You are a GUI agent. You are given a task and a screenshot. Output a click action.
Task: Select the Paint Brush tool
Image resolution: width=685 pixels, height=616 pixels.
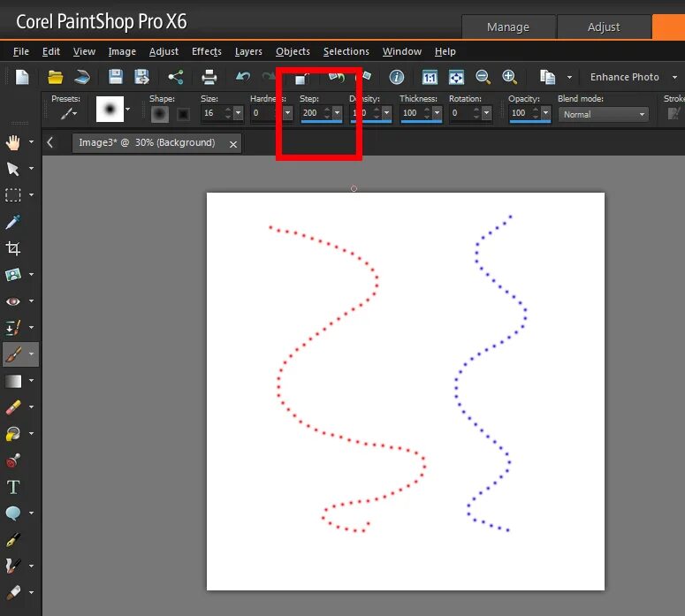click(12, 354)
